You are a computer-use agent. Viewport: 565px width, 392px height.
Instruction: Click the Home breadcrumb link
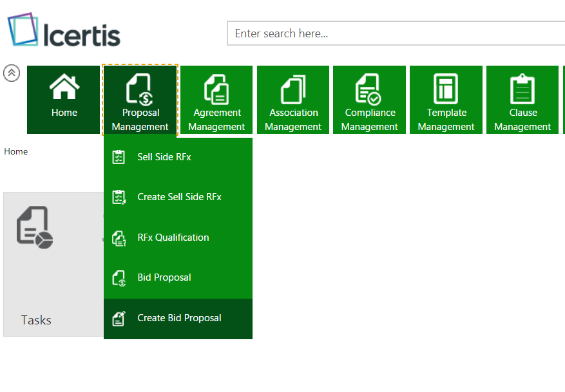(16, 152)
